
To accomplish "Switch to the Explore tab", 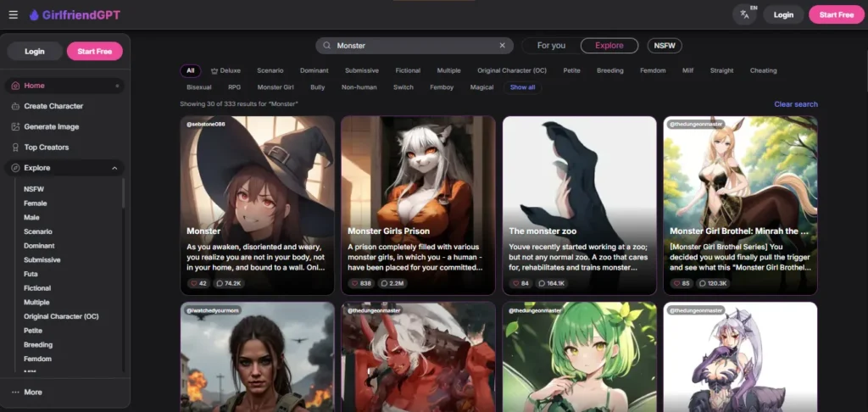I will (609, 46).
